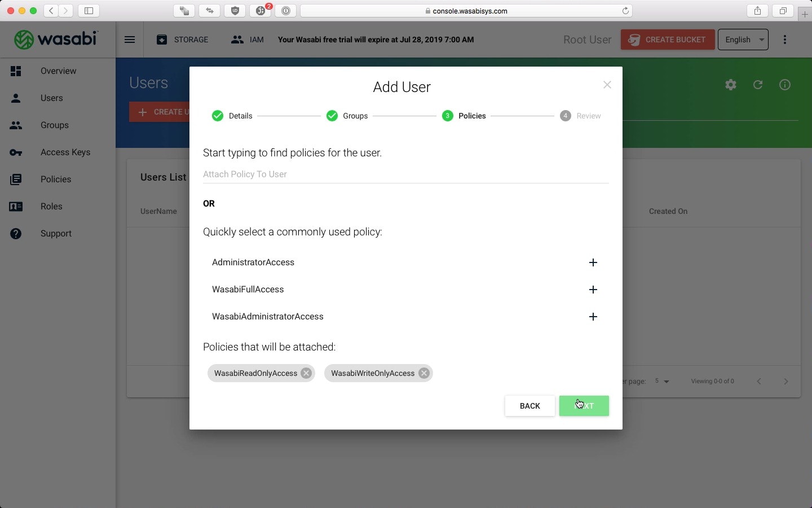Go forward in Safari
812x508 pixels.
point(66,11)
